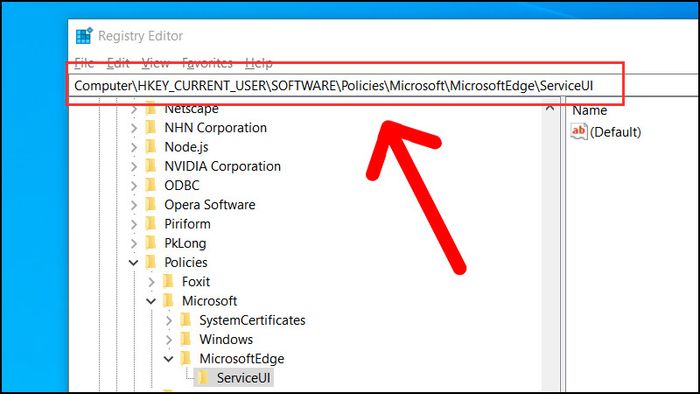Expand the Opera Software key

coord(134,205)
